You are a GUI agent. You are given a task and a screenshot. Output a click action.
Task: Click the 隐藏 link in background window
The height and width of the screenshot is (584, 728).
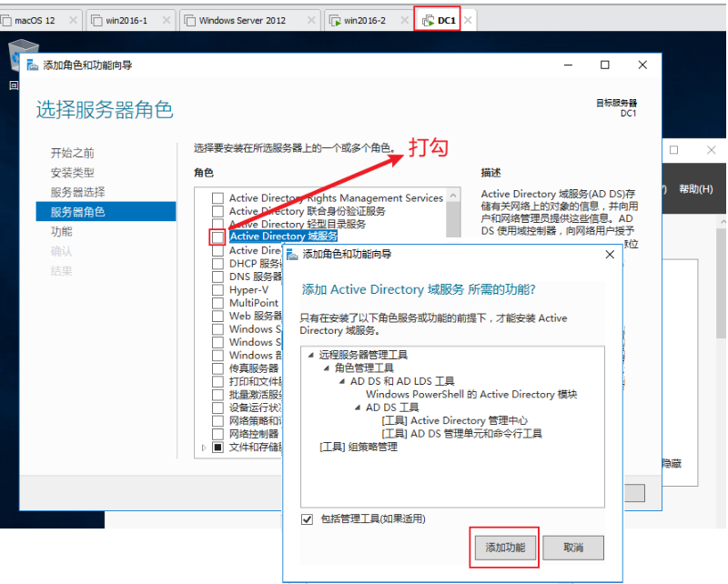coord(672,463)
